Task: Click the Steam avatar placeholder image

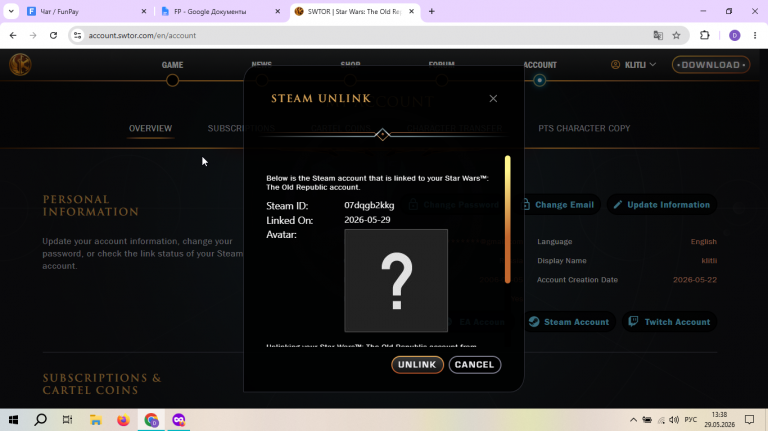Action: coord(396,281)
